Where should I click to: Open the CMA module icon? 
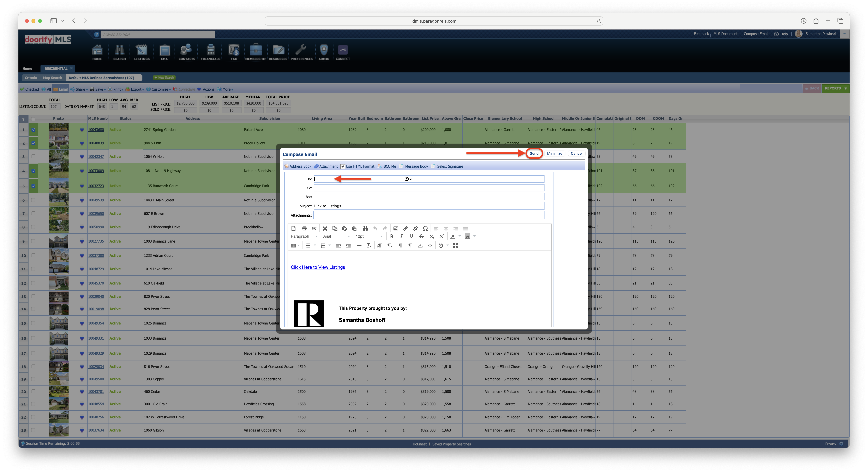click(x=164, y=52)
